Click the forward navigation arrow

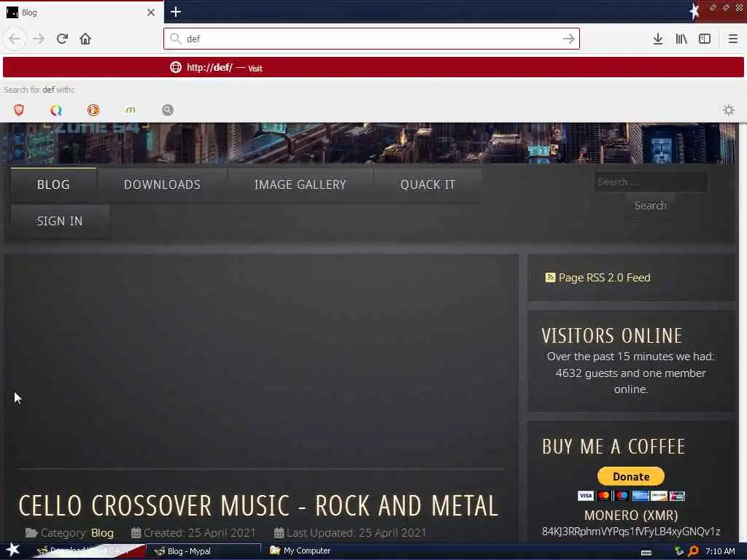pos(39,39)
